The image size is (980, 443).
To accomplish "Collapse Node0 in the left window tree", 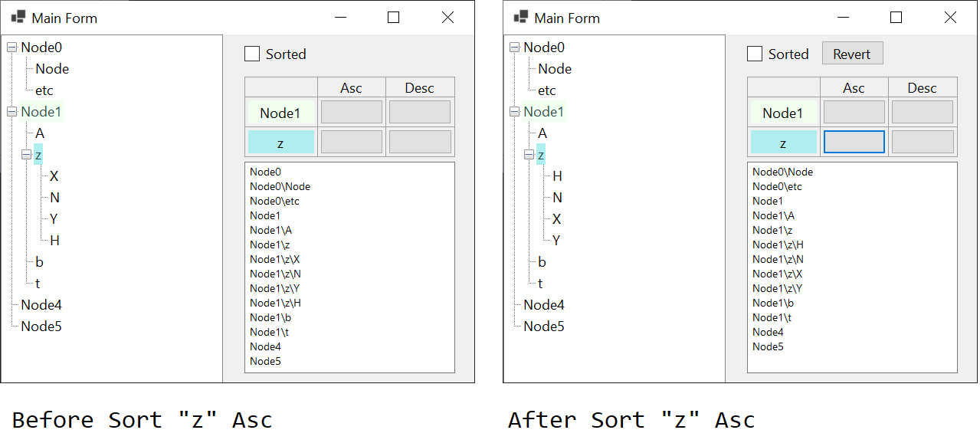I will (x=11, y=48).
